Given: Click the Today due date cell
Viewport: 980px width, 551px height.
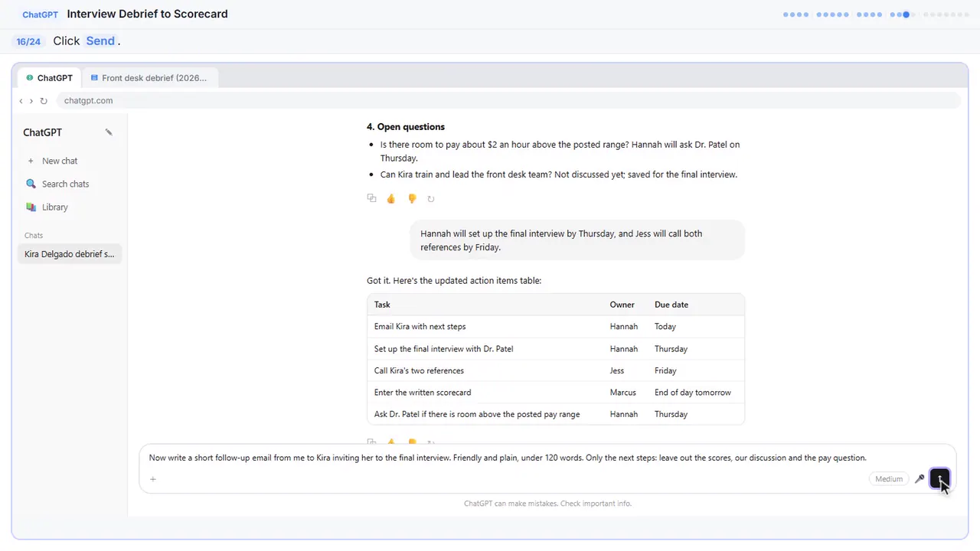Looking at the screenshot, I should point(665,327).
